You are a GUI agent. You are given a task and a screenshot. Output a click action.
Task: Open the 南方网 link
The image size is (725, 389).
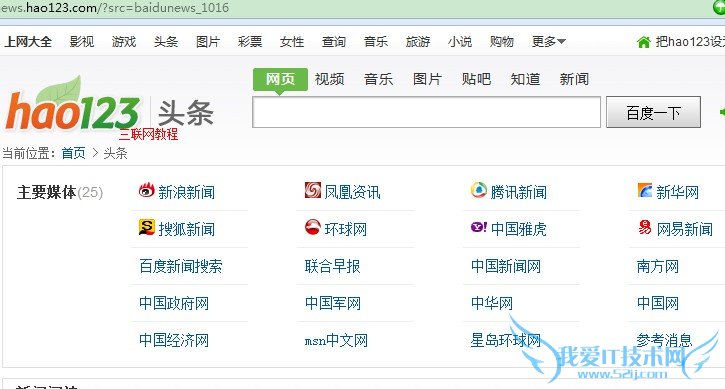click(658, 266)
